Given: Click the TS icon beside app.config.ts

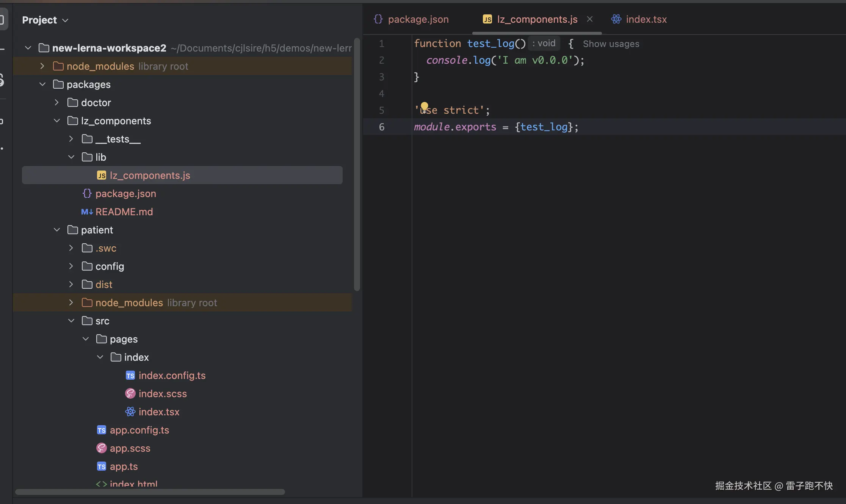Looking at the screenshot, I should pos(101,430).
